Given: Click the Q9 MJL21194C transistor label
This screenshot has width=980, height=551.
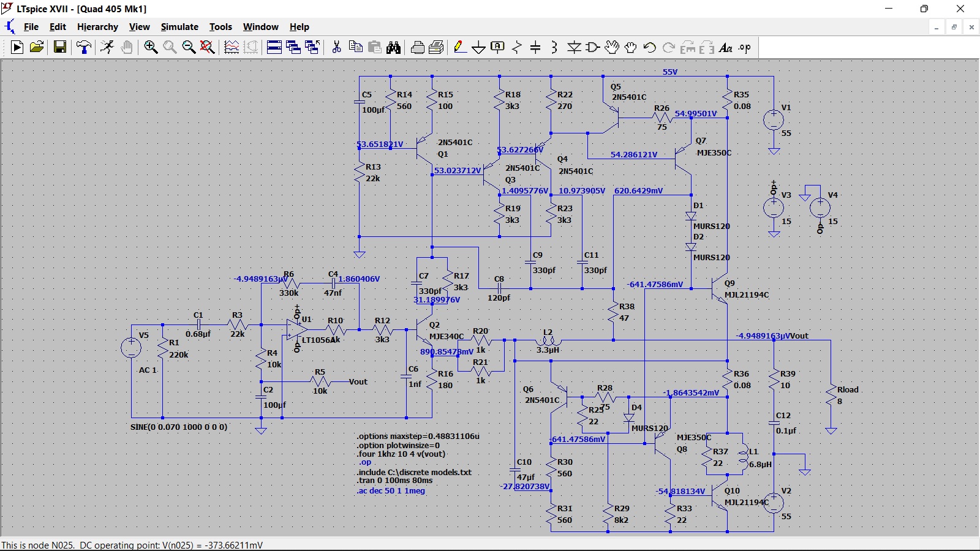Looking at the screenshot, I should click(746, 294).
